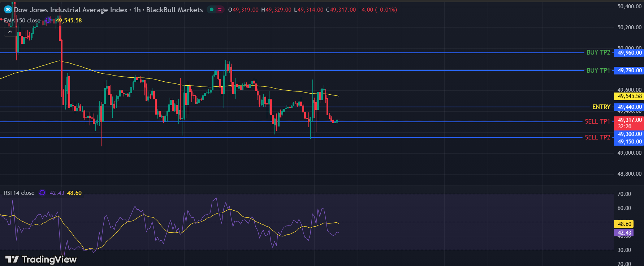
Task: Select the RSI 14 close indicator label
Action: click(19, 193)
